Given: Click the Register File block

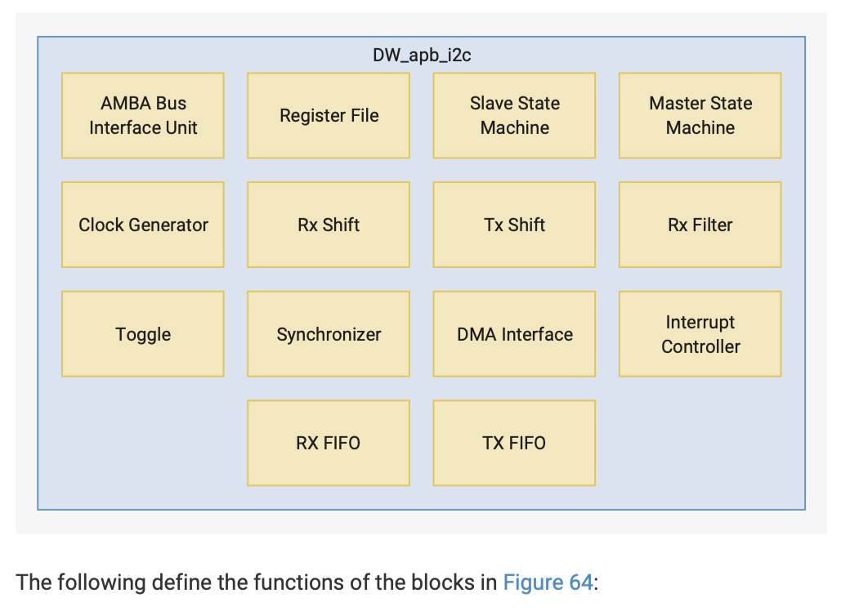Looking at the screenshot, I should pos(329,115).
